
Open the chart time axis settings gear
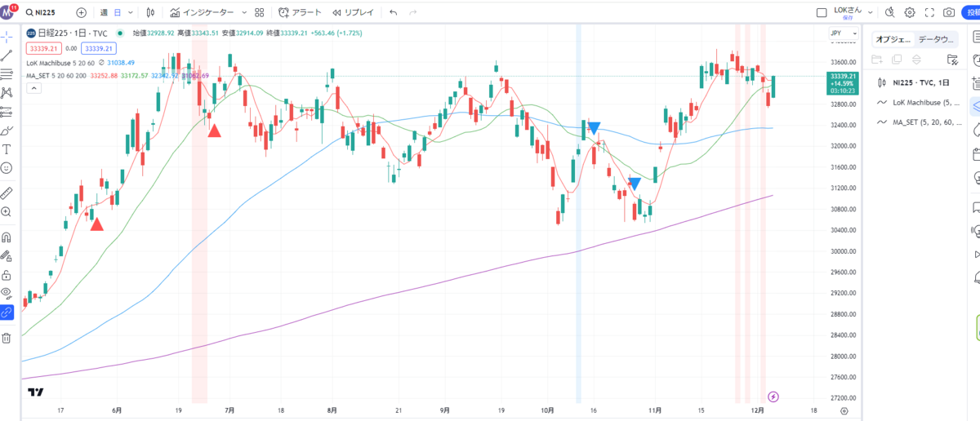(844, 411)
